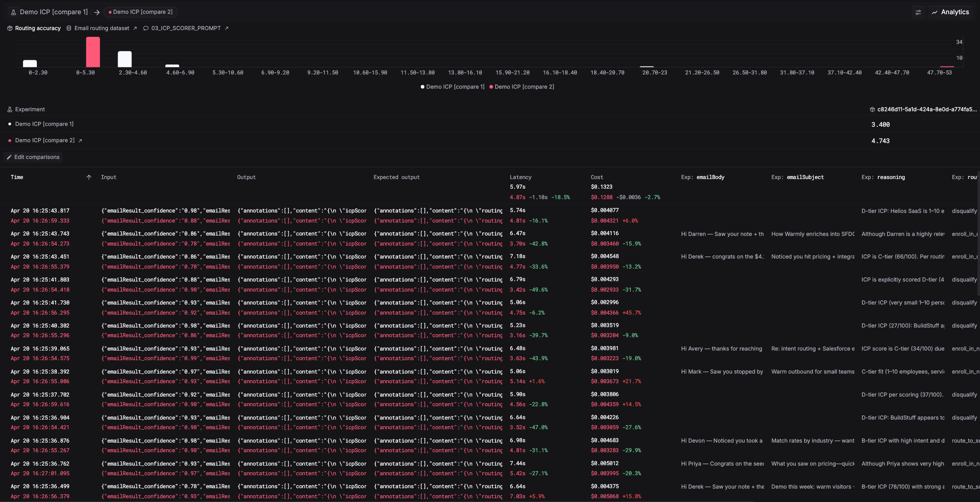Click the pink 0-5.30 histogram bar
Screen dimensions: 980x502
tap(93, 52)
